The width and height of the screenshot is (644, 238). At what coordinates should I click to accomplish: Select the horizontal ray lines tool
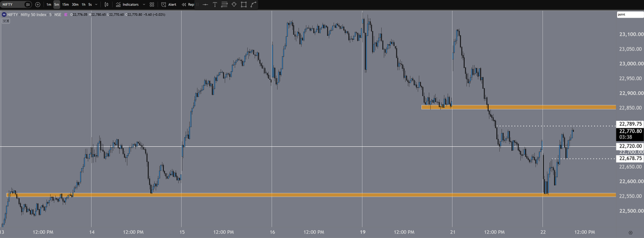224,4
